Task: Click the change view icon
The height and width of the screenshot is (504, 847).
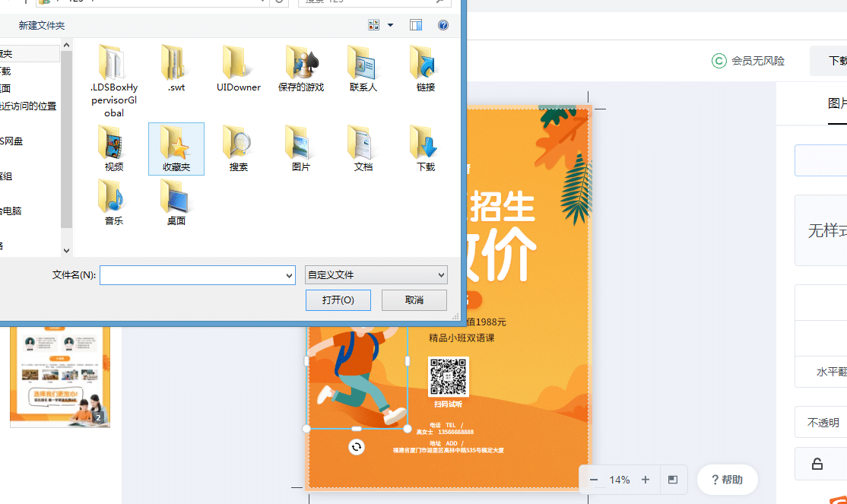Action: pos(373,25)
